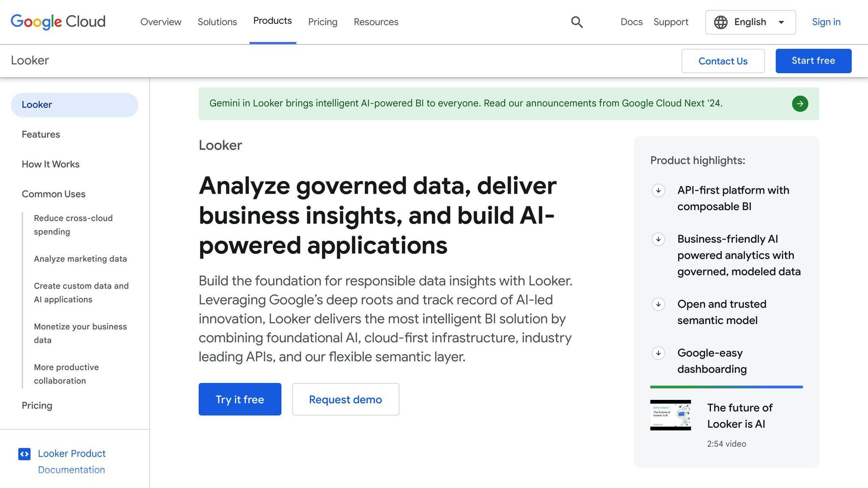The height and width of the screenshot is (488, 868).
Task: Go to Features in sidebar
Action: pyautogui.click(x=41, y=135)
